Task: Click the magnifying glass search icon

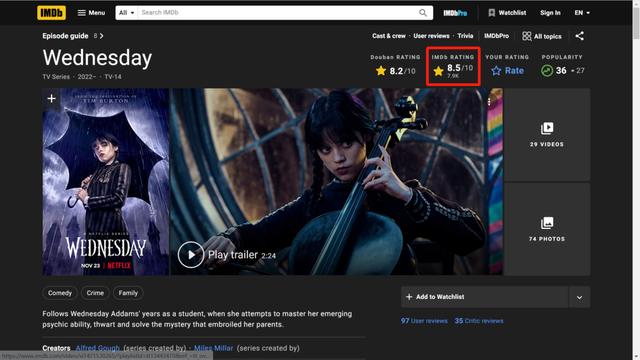Action: [x=423, y=13]
